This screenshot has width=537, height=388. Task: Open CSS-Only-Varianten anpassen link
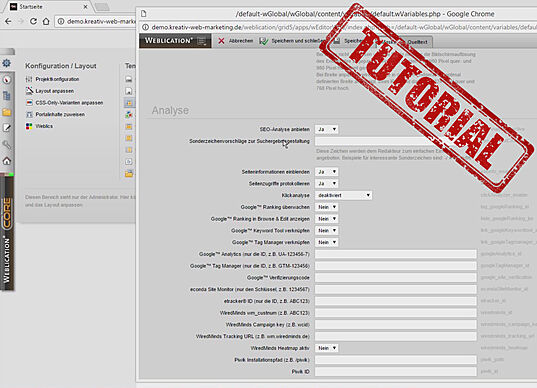69,102
